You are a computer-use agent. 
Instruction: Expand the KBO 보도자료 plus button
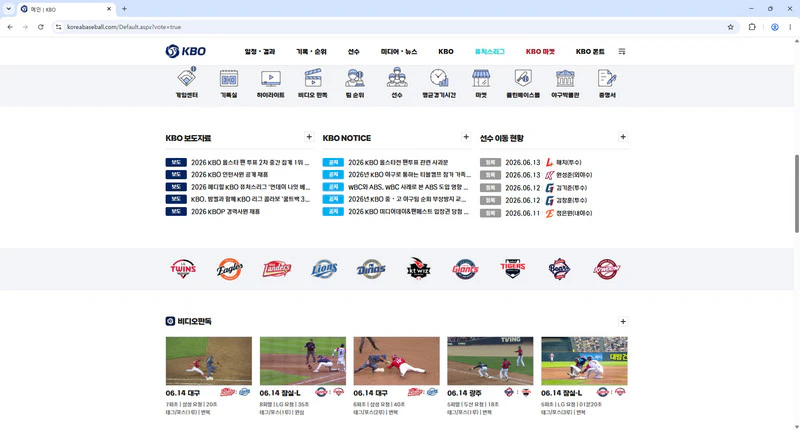[309, 137]
